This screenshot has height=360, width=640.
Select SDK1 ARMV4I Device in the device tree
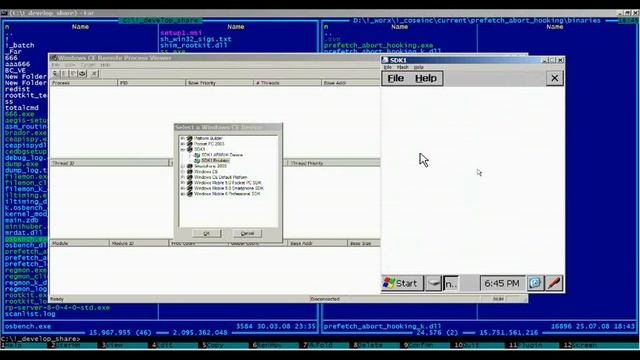[x=222, y=155]
